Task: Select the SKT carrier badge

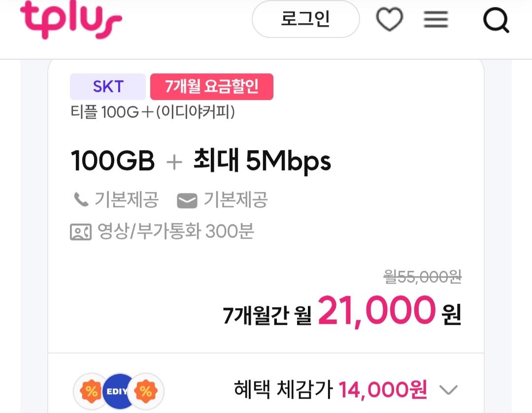Action: point(108,87)
